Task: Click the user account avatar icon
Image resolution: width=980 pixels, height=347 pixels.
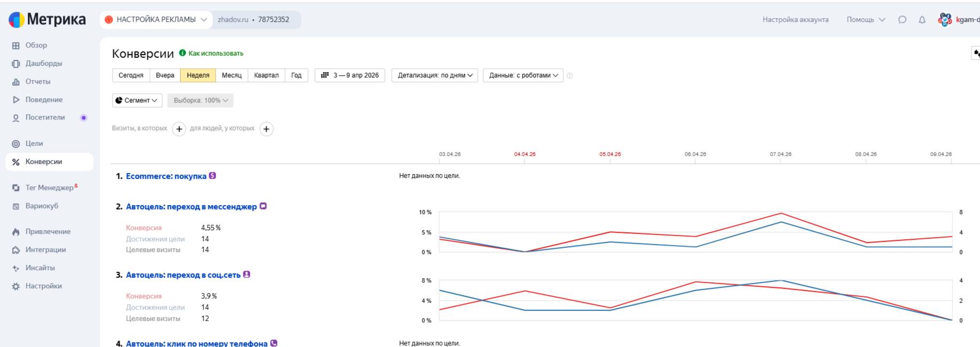Action: pos(944,20)
